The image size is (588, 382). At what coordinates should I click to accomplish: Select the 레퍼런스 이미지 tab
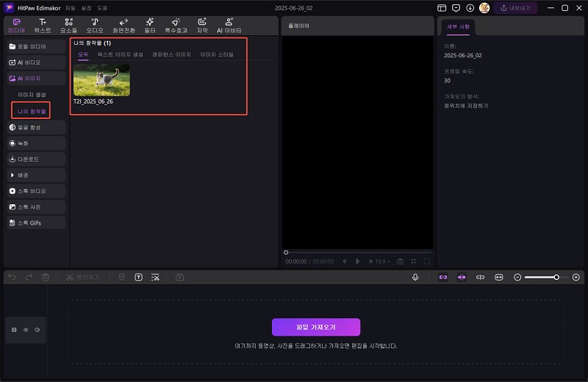pos(171,55)
